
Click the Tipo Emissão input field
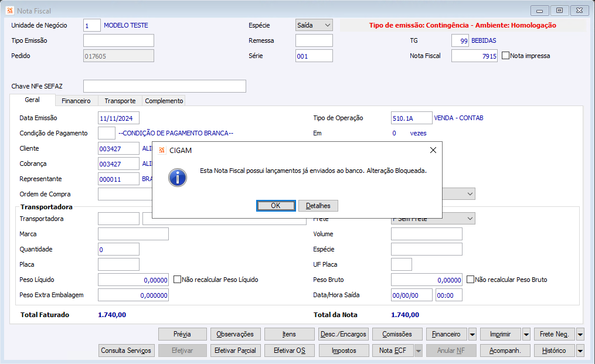[119, 40]
